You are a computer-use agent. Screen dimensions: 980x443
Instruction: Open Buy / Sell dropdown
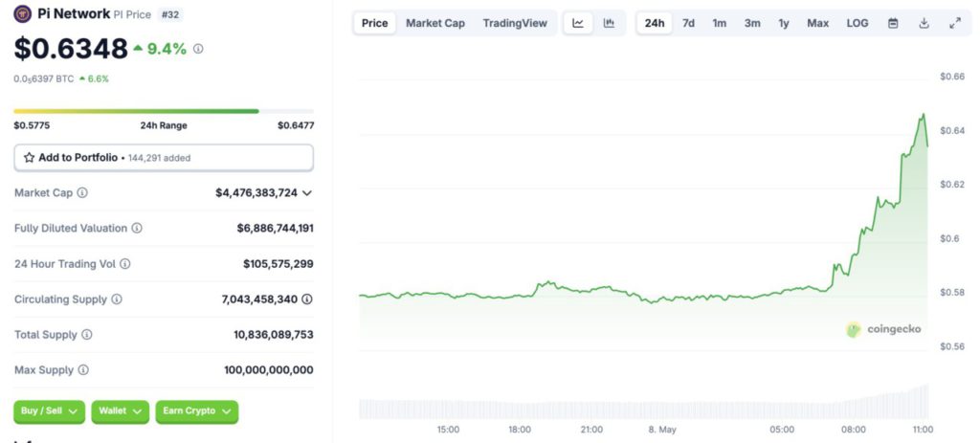50,411
